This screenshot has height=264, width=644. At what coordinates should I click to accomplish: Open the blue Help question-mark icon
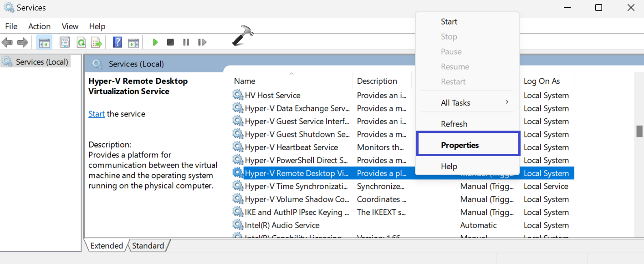(118, 42)
